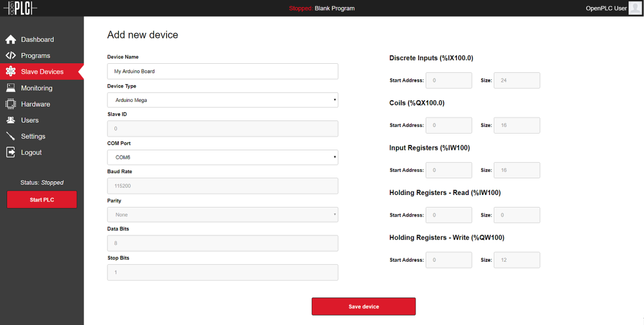Expand the COM Port dropdown
The width and height of the screenshot is (644, 325).
pyautogui.click(x=222, y=157)
